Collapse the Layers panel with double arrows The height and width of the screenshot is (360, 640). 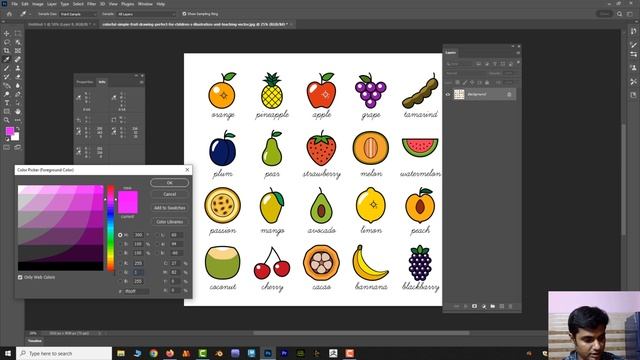coord(513,46)
